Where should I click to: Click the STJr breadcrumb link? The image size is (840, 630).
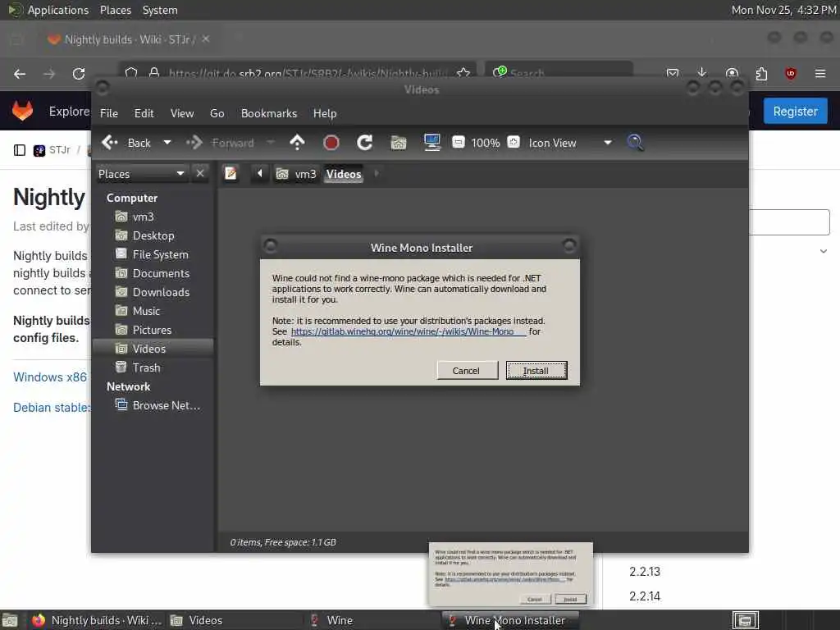(x=59, y=150)
